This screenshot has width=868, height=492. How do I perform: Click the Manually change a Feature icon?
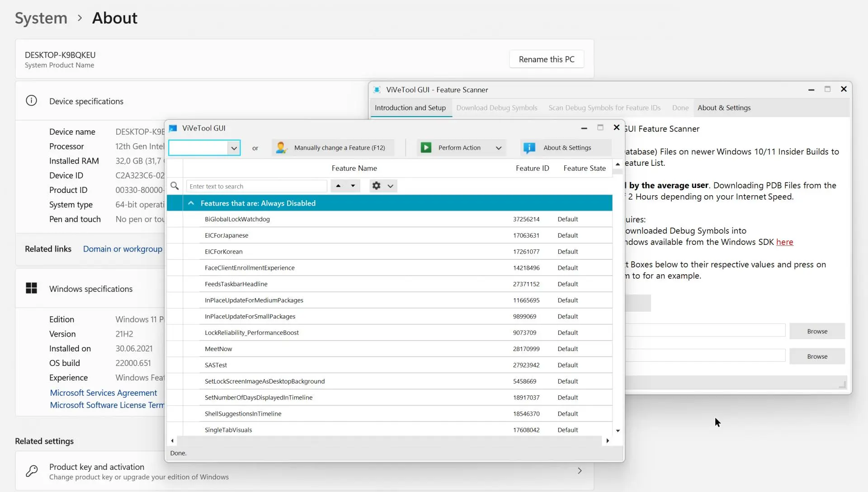281,148
